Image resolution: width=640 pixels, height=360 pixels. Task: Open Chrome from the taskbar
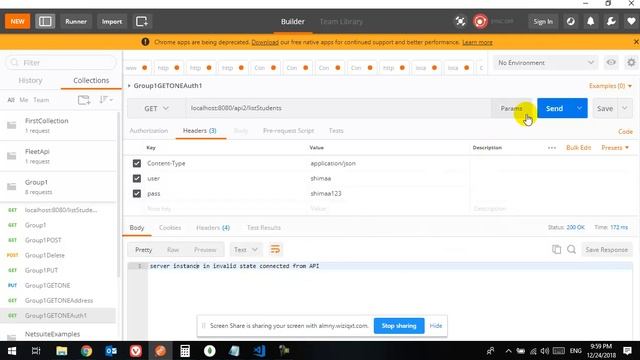(x=86, y=351)
